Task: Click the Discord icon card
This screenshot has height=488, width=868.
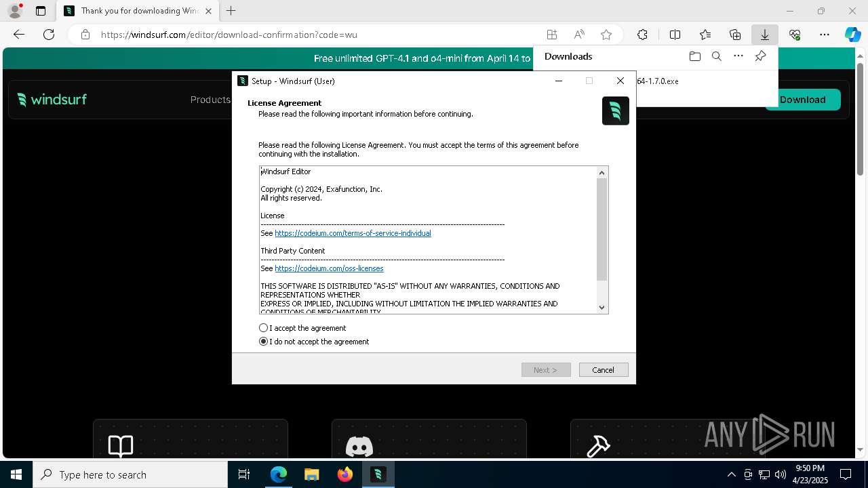Action: (429, 438)
